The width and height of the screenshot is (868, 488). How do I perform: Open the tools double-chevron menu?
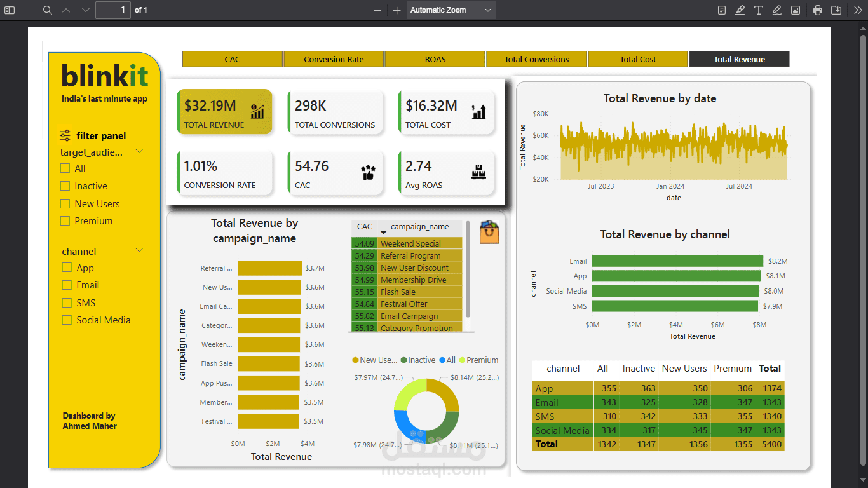point(858,10)
